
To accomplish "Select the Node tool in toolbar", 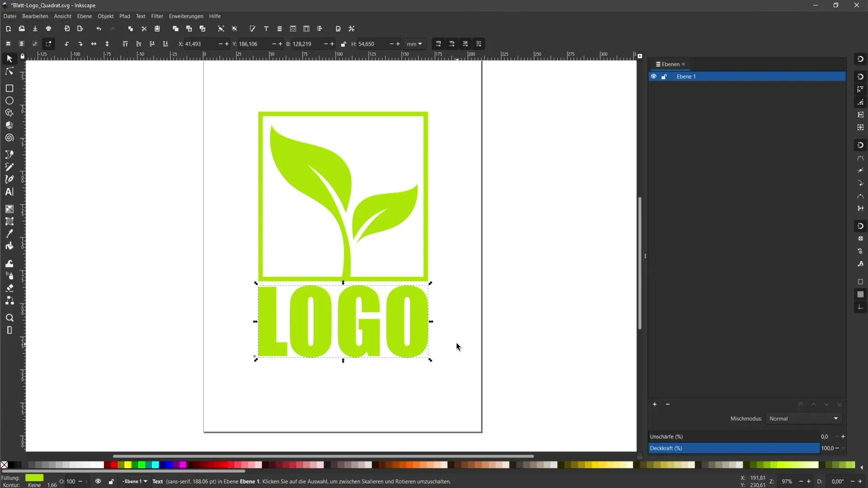I will pos(9,71).
